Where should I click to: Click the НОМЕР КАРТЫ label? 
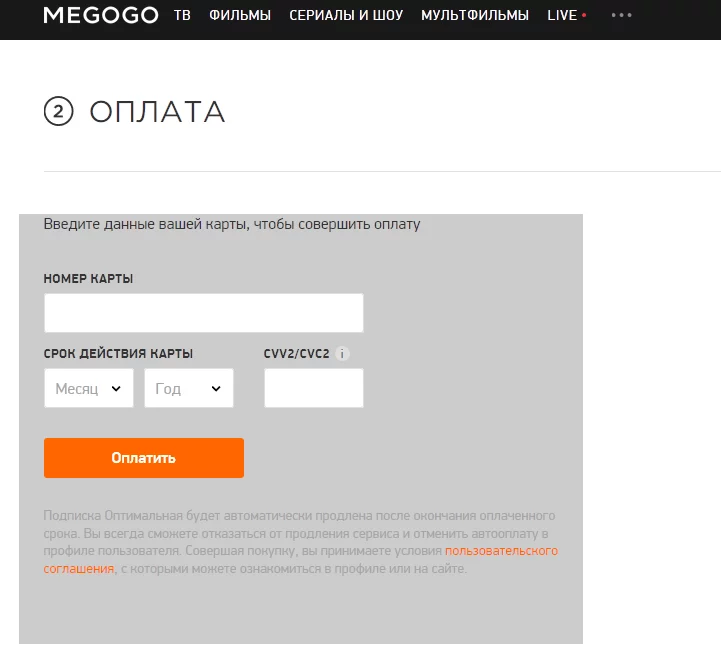88,279
